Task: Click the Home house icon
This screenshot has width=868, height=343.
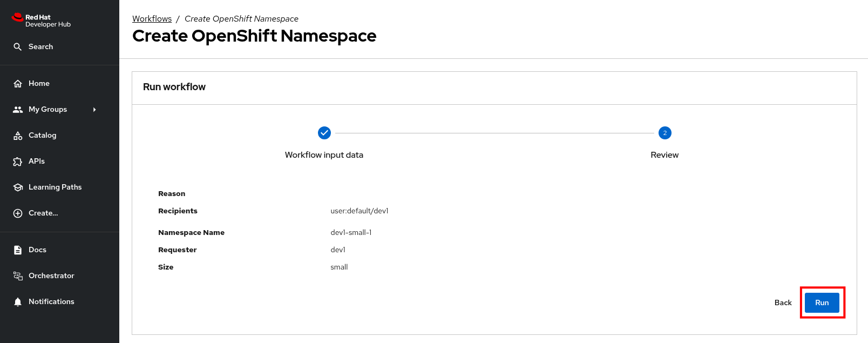Action: coord(18,84)
